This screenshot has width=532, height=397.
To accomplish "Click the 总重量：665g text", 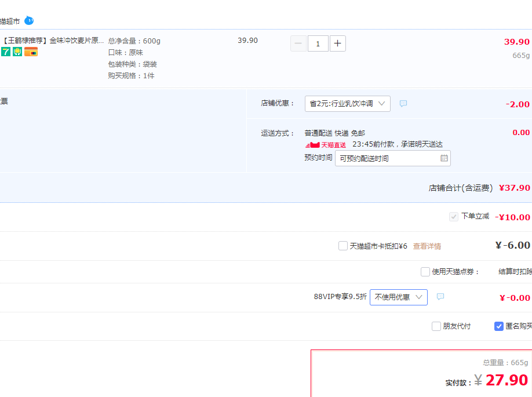I will pyautogui.click(x=505, y=362).
